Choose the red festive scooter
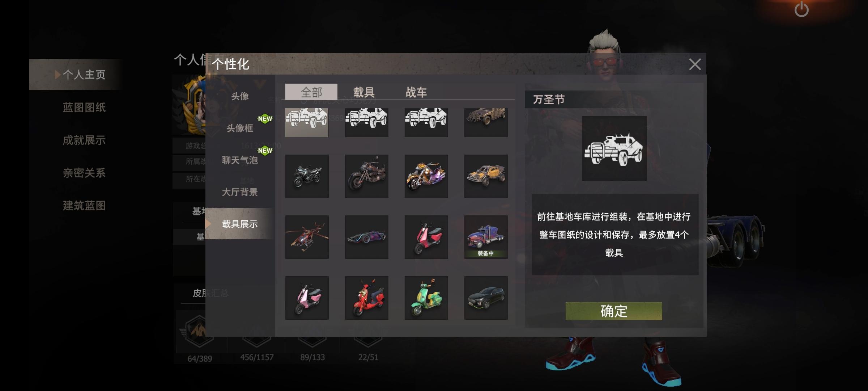 (x=366, y=298)
